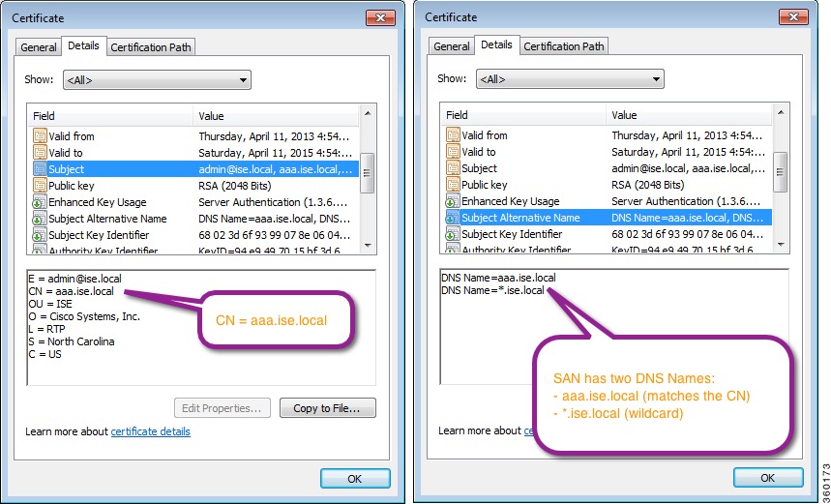Viewport: 831px width, 504px height.
Task: Select 'Thursday, April 11, 2013' value in left window
Action: pyautogui.click(x=274, y=136)
